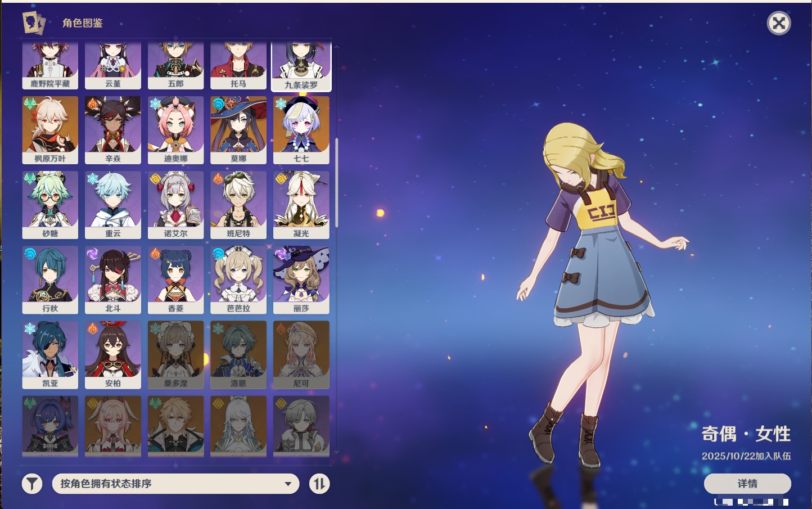
Task: Select the unowned 尼可 character card
Action: pos(301,355)
